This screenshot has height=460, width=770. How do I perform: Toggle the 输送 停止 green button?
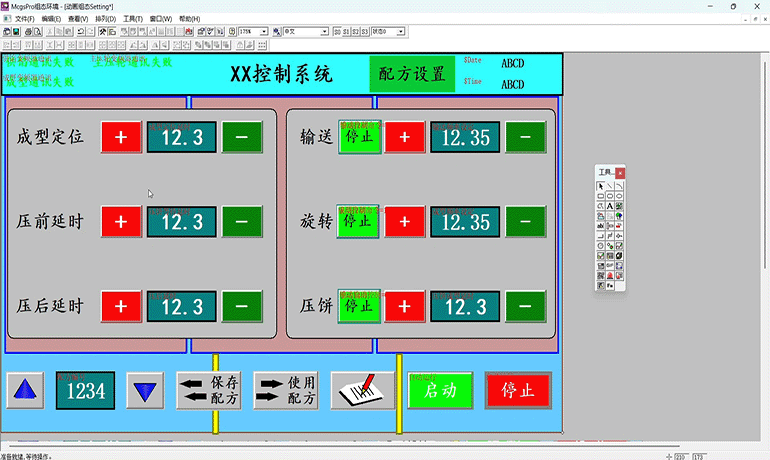point(358,136)
